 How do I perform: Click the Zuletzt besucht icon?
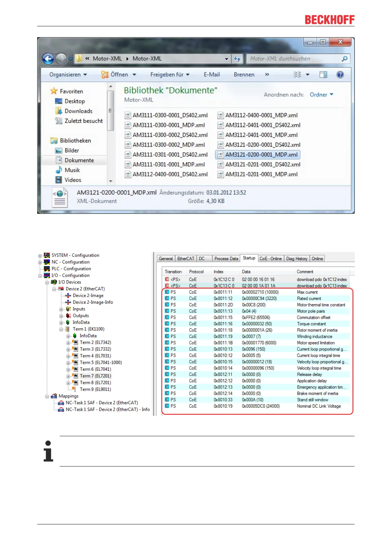[x=59, y=121]
